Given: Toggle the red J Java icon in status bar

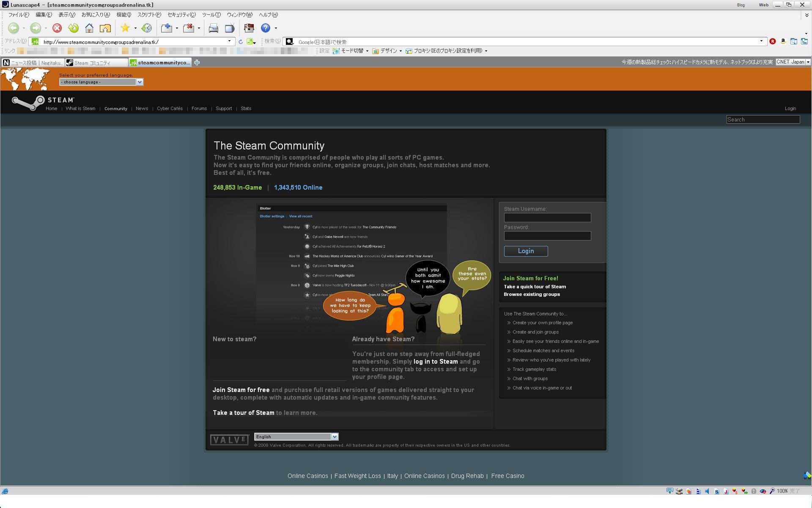Looking at the screenshot, I should point(726,491).
